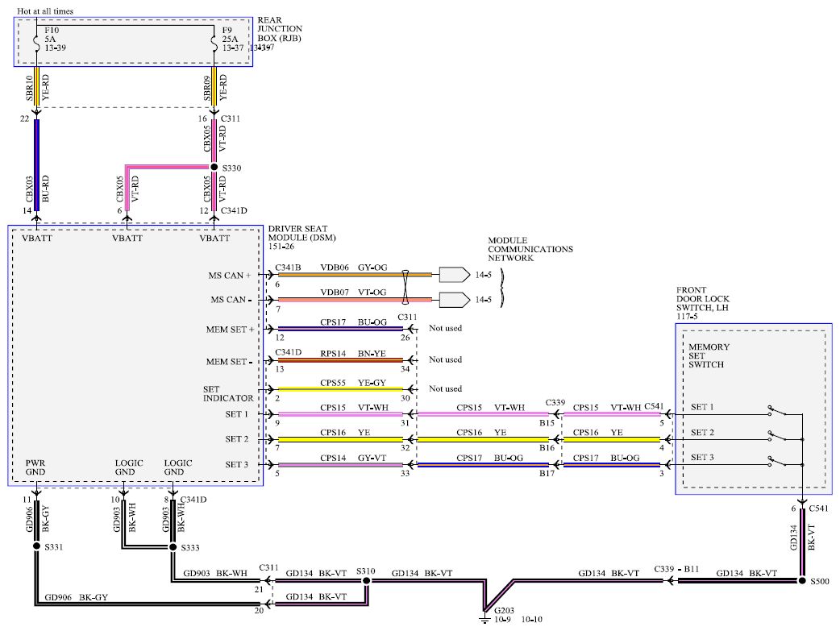Click the CPS14 GY-VT wire label
The height and width of the screenshot is (631, 840).
353,458
